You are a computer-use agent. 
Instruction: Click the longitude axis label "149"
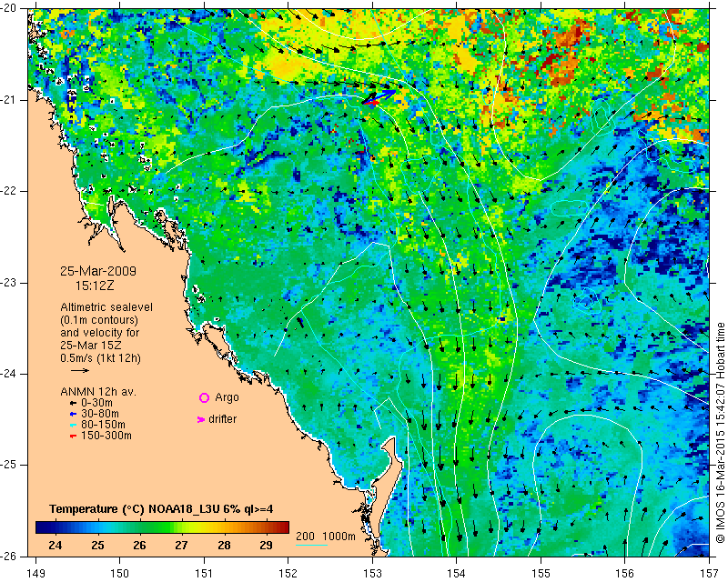36,573
